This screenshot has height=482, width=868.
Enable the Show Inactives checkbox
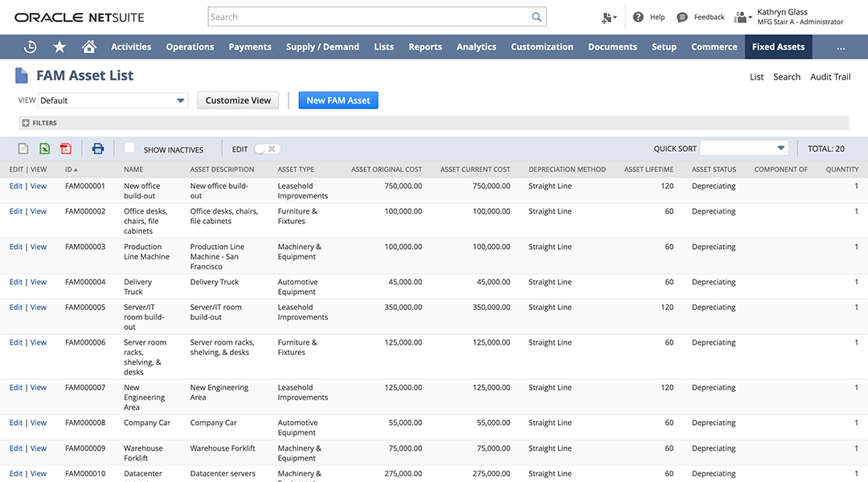click(x=129, y=149)
